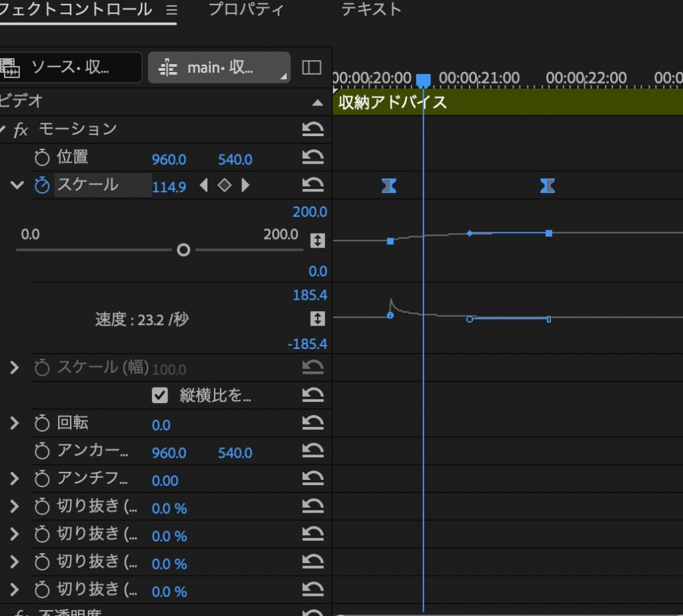Collapse the Scale (スケール) property
Screen dimensions: 683x616
pos(17,186)
